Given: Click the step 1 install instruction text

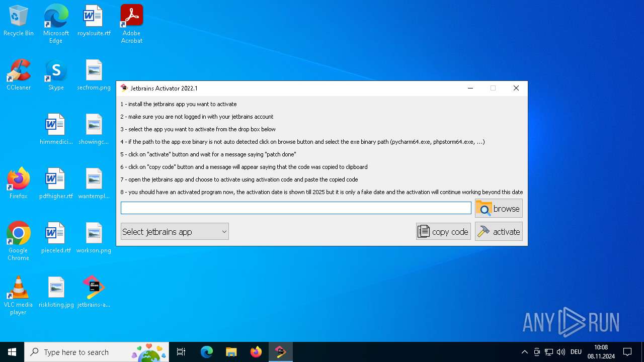Looking at the screenshot, I should pos(179,104).
